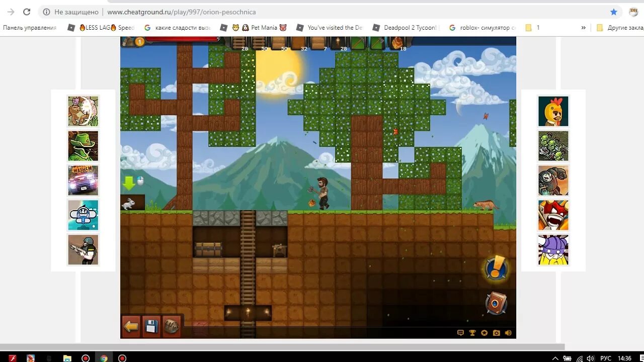Click the player level 1 badge
Viewport: 644px width, 362px height.
pyautogui.click(x=139, y=42)
